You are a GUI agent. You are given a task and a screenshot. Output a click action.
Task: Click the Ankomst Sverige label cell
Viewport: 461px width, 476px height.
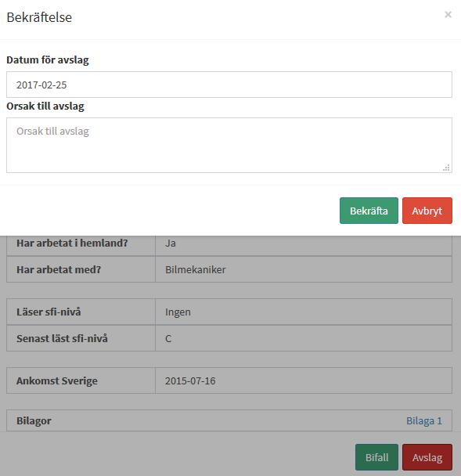click(x=81, y=380)
